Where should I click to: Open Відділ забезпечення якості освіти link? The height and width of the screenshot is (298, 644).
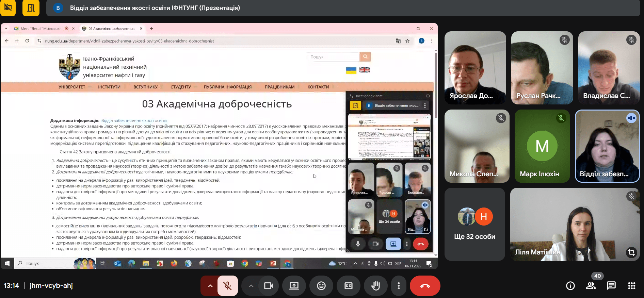134,120
